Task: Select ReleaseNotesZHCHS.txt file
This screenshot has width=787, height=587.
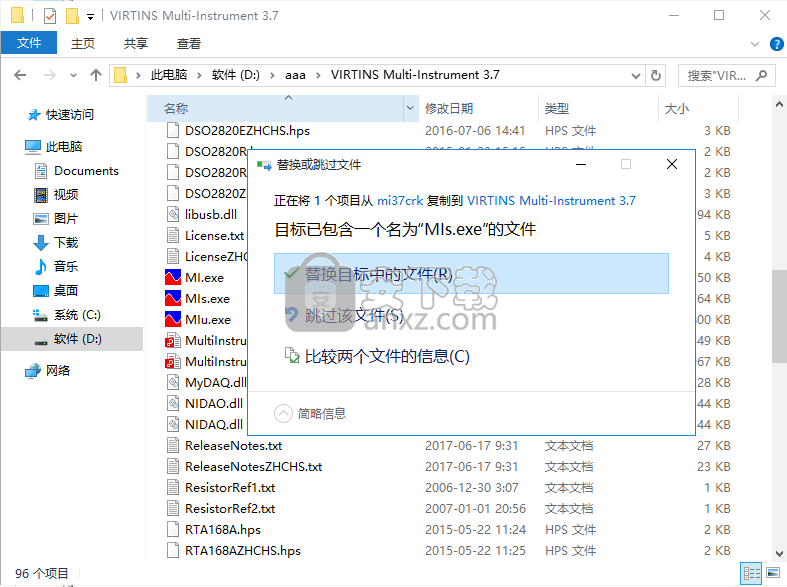Action: 253,467
